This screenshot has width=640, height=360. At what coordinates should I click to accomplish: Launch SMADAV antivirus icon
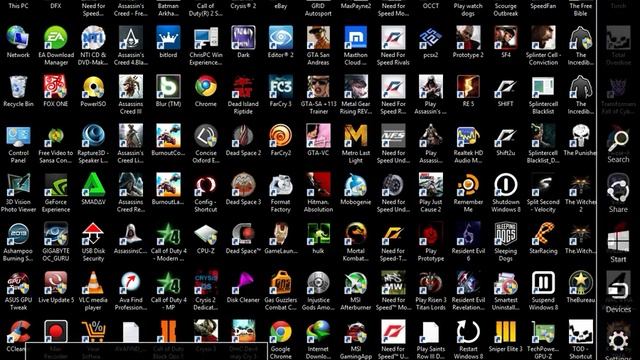(x=93, y=184)
